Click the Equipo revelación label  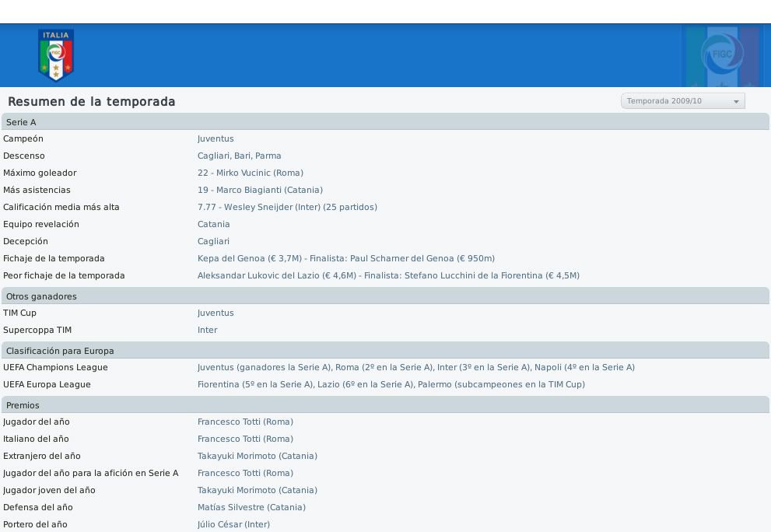[40, 224]
